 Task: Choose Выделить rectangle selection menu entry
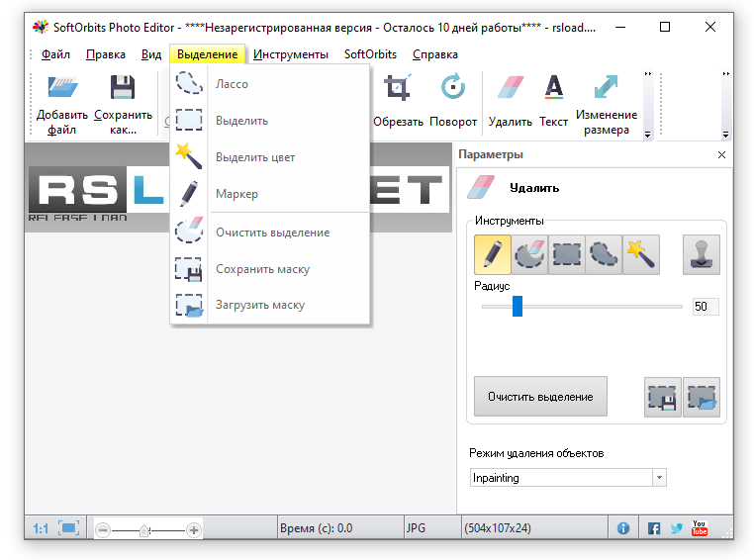(270, 120)
